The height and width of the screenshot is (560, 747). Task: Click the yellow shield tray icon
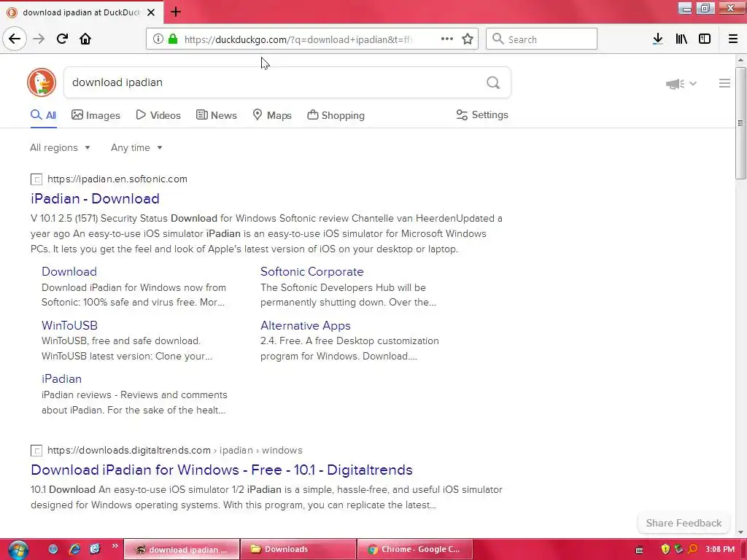(x=665, y=550)
